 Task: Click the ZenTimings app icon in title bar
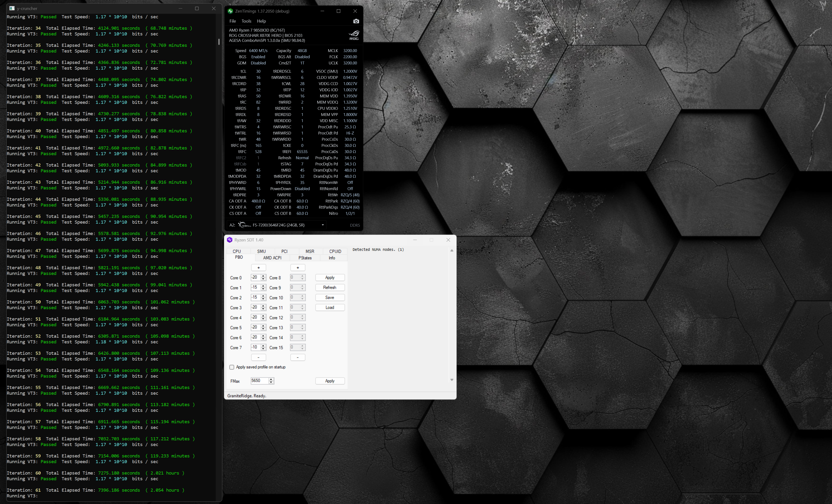(x=230, y=11)
